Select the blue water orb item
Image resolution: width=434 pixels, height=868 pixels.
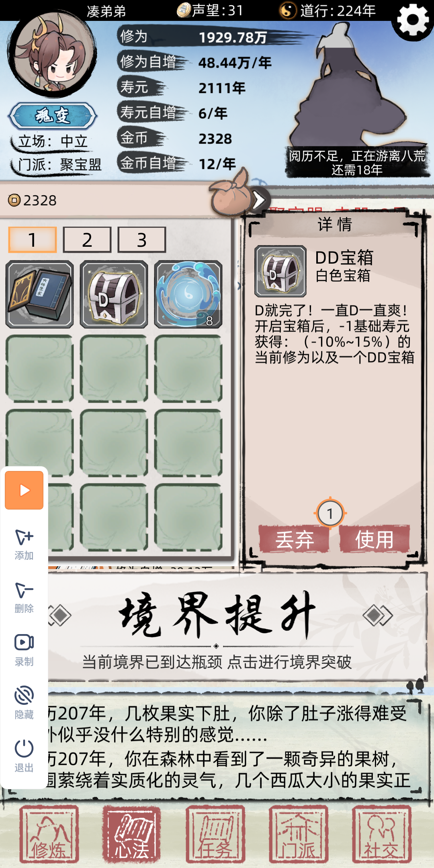tap(188, 294)
